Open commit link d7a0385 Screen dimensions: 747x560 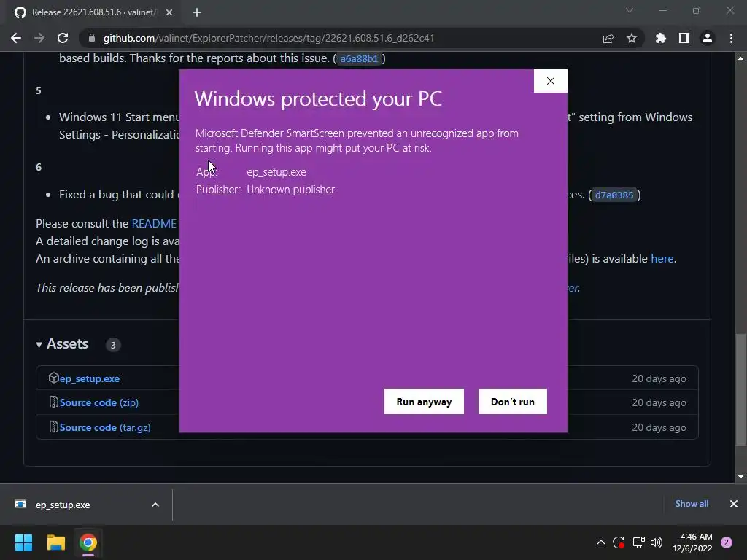614,195
